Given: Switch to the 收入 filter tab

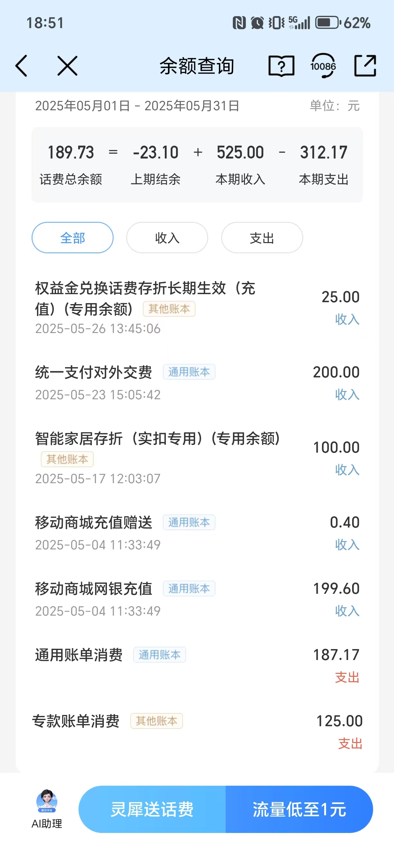Looking at the screenshot, I should (167, 238).
